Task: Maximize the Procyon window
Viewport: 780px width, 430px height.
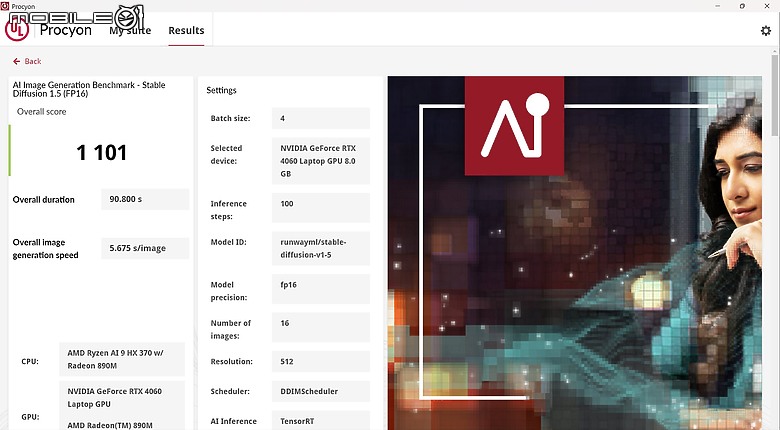Action: tap(742, 6)
